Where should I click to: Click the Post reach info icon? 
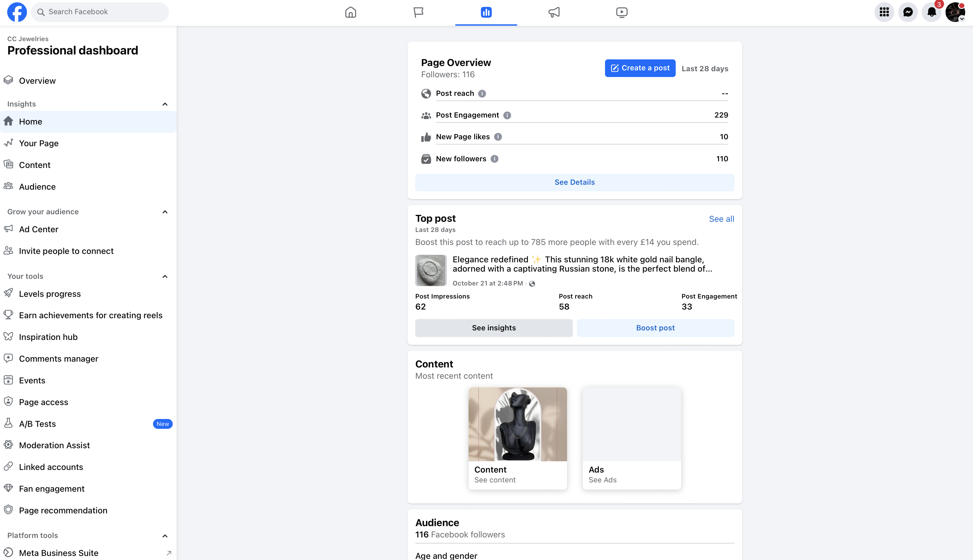[x=482, y=94]
